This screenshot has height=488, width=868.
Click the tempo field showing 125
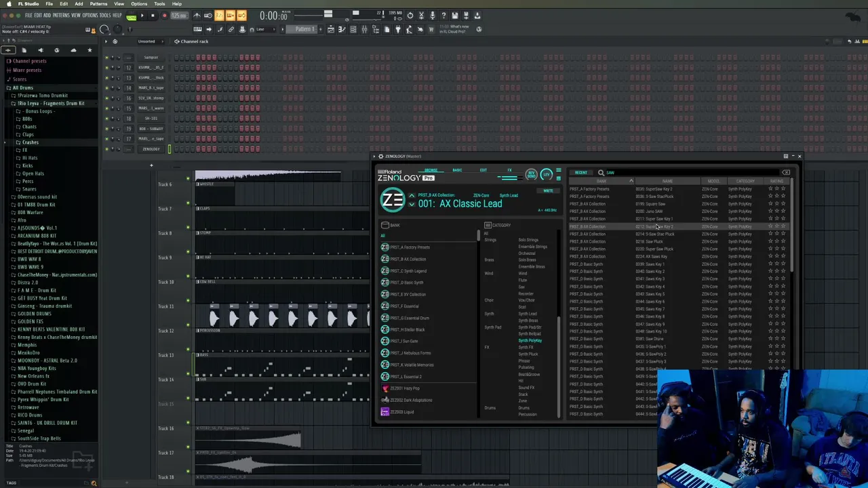pos(179,16)
